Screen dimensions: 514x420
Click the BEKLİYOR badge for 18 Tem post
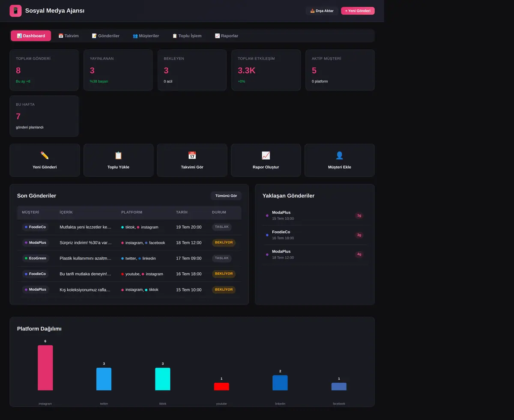click(x=224, y=243)
